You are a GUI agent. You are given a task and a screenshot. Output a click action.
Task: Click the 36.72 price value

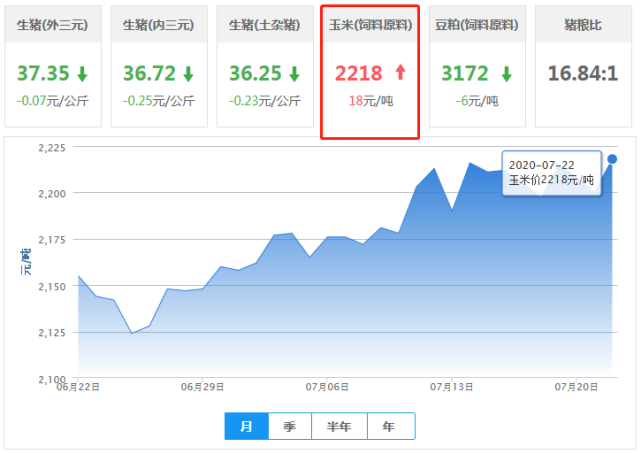pos(150,74)
